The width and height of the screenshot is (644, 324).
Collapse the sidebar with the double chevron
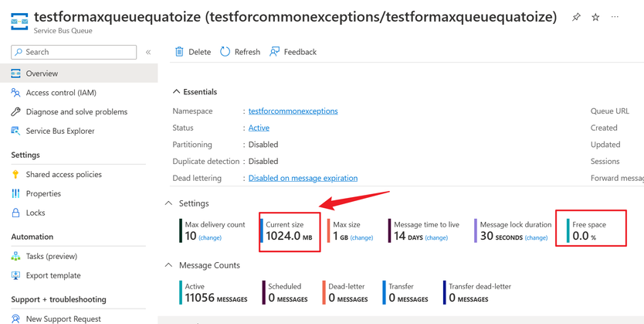click(x=148, y=52)
